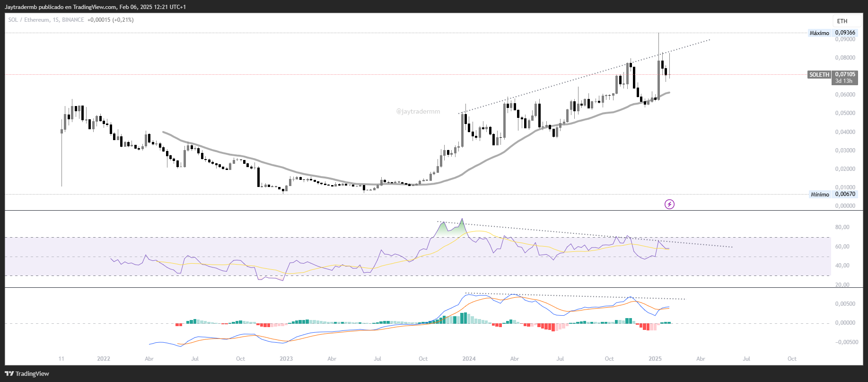Click the Máximo price label
This screenshot has height=382, width=868.
(819, 33)
